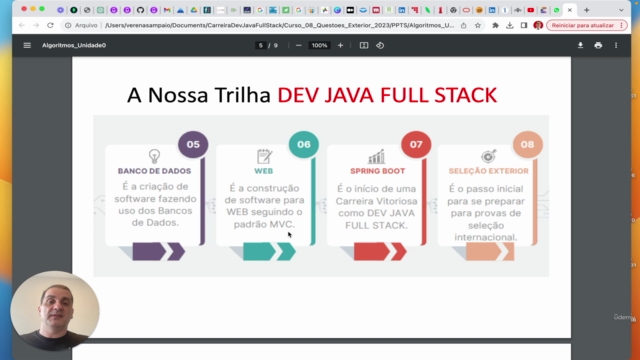The image size is (640, 360).
Task: Click the SPRING BOOT heading
Action: (x=378, y=171)
